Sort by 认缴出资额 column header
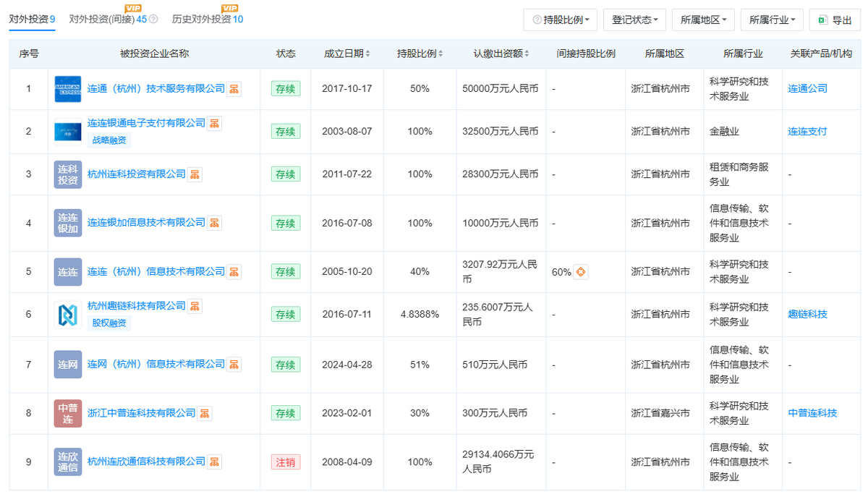This screenshot has width=868, height=497. coord(501,54)
